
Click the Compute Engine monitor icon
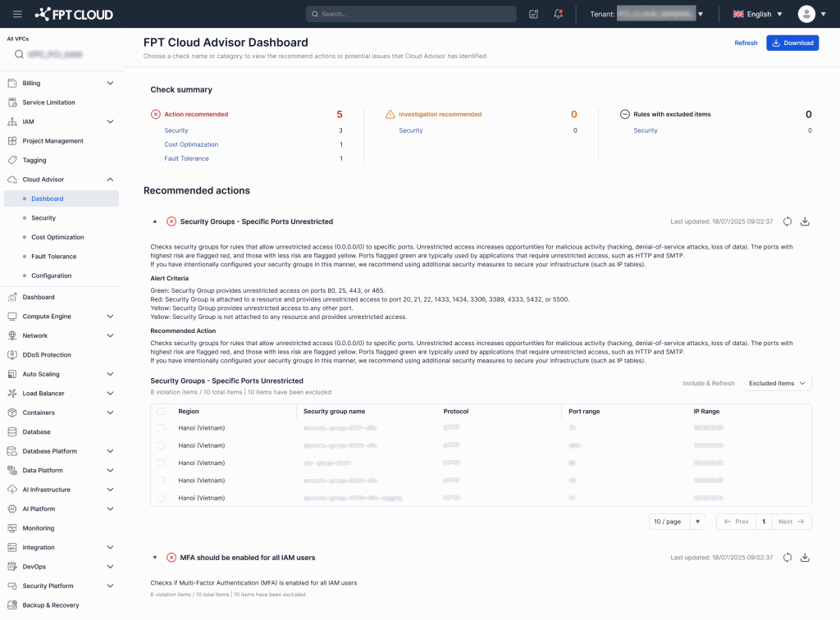pyautogui.click(x=12, y=317)
